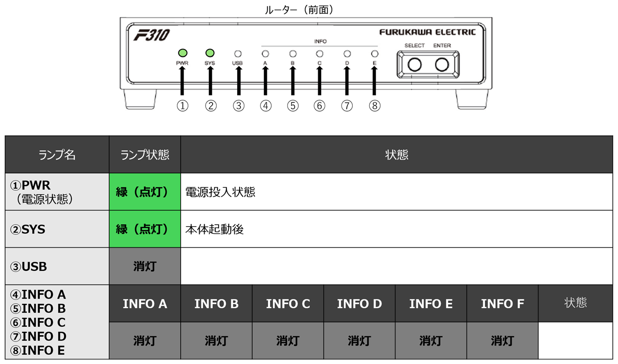Click the 消灯 cell under INFO A
Screen dimensions: 618x364
(x=145, y=341)
